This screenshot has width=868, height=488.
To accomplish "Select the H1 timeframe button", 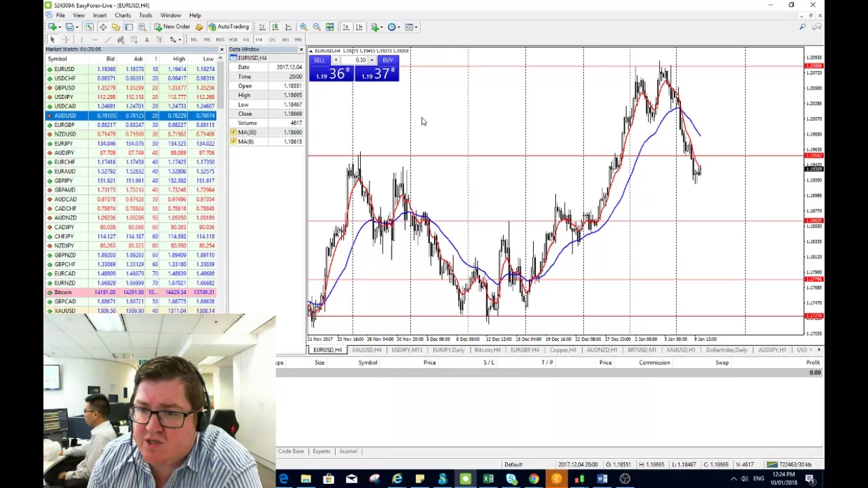I will coord(246,40).
